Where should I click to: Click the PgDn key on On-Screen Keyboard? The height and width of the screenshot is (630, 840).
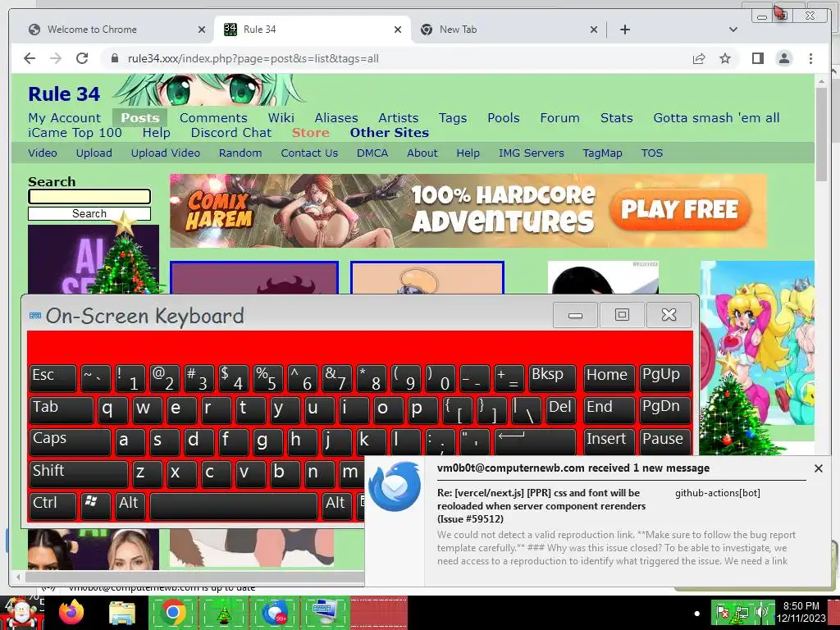pos(664,410)
